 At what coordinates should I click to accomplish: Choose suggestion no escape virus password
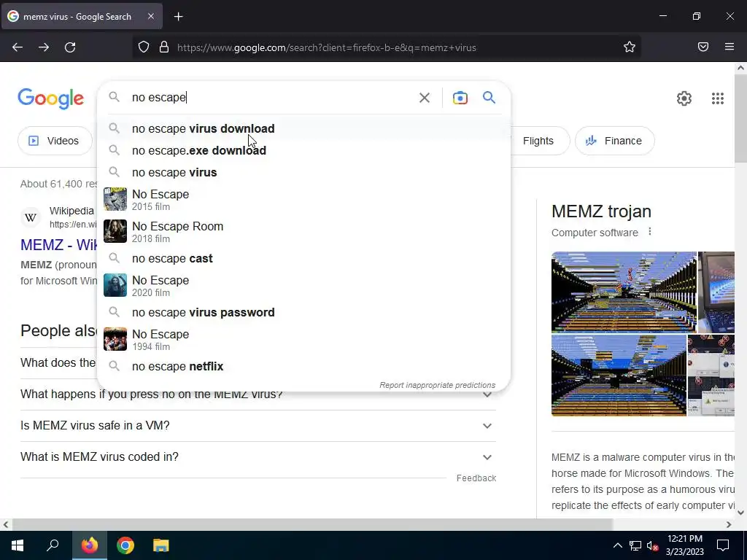click(x=303, y=312)
